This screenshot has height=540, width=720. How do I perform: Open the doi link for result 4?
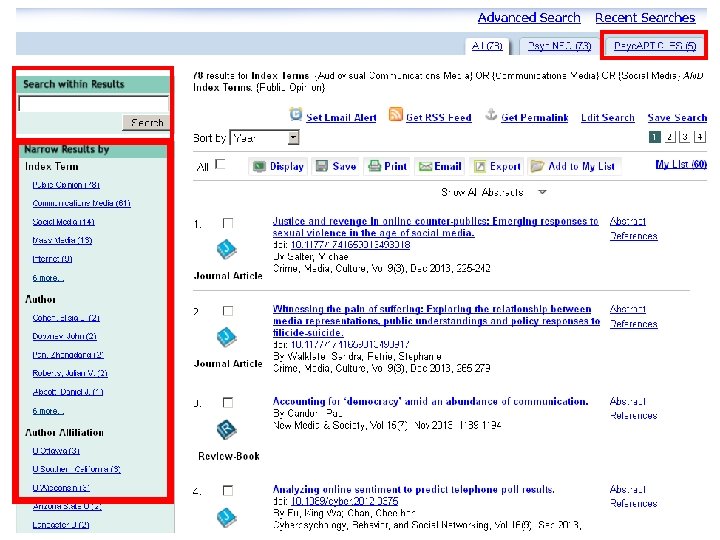(x=344, y=501)
